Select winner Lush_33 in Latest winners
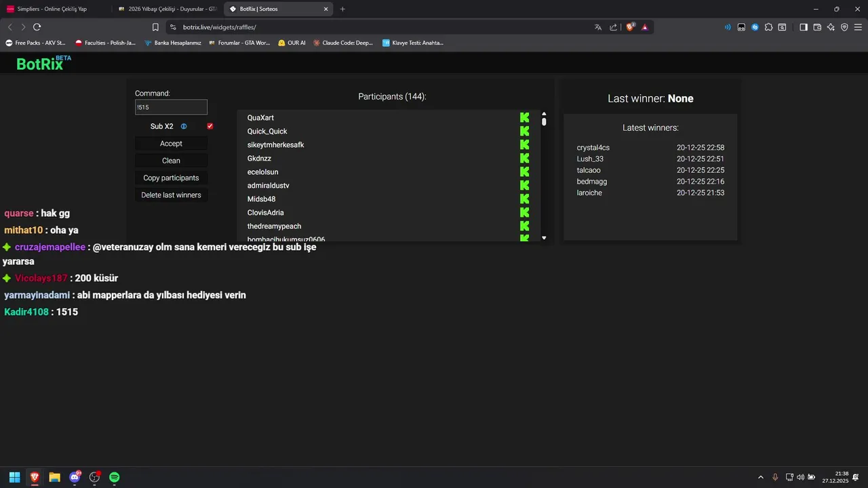868x488 pixels. 590,159
